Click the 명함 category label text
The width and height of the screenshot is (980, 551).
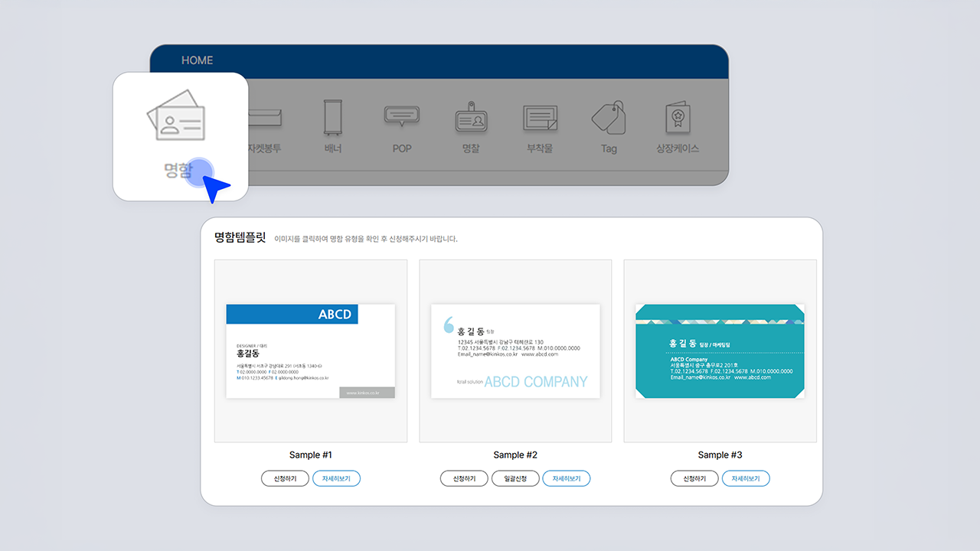coord(178,170)
